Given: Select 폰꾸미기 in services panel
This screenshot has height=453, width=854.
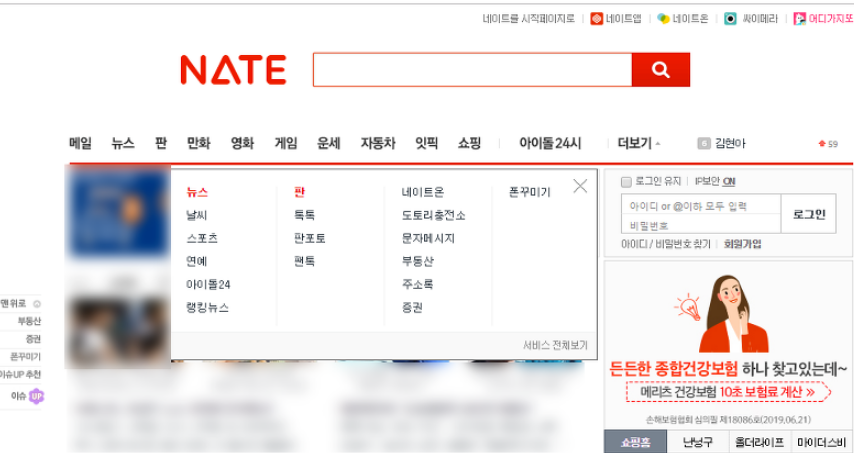Looking at the screenshot, I should [529, 192].
